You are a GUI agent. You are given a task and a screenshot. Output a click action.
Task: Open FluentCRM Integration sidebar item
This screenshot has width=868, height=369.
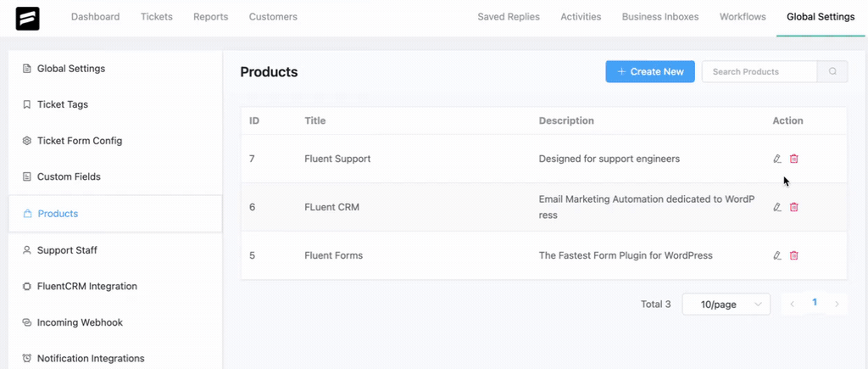click(115, 287)
